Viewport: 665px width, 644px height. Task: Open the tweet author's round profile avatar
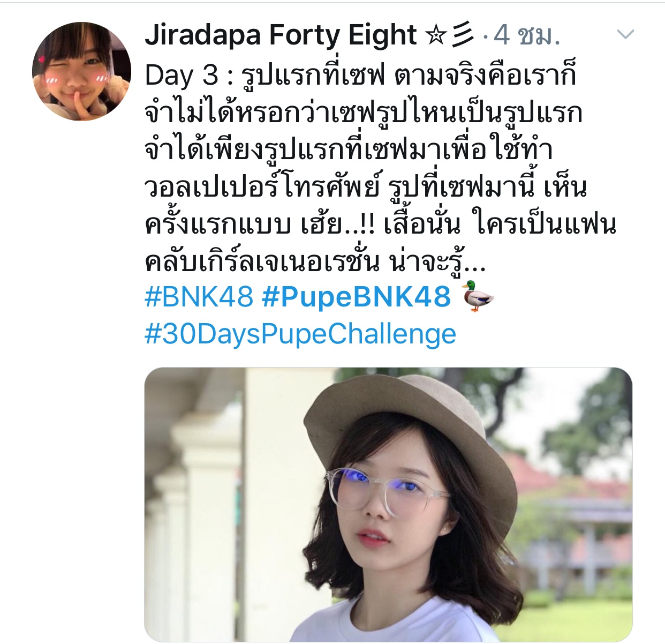coord(81,71)
